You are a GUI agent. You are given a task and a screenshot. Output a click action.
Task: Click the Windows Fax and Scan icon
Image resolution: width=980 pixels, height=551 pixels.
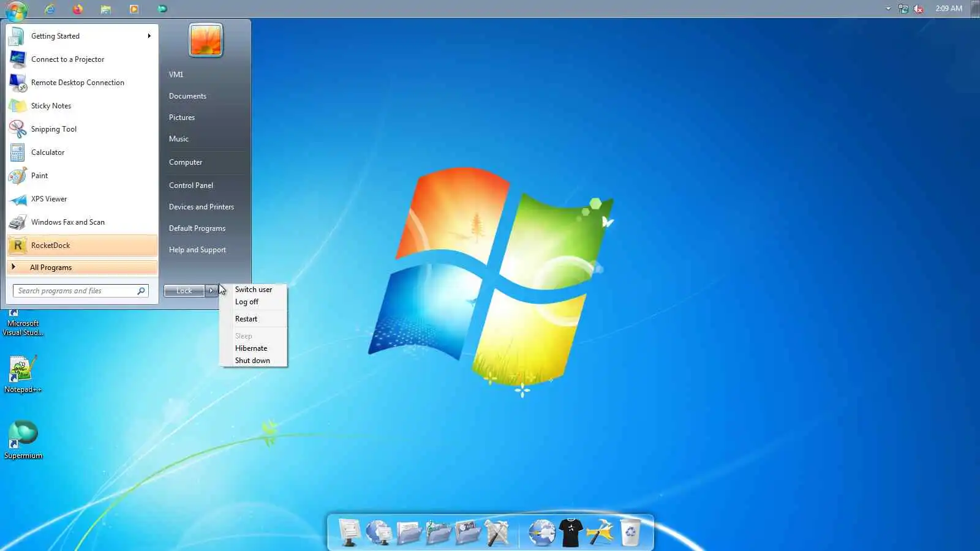[x=17, y=222]
